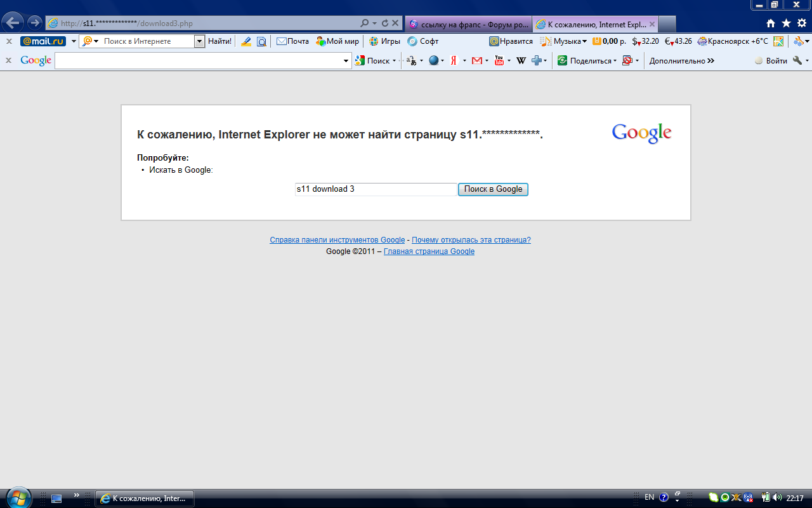Click the magnifier search icon in address bar
Viewport: 812px width, 508px height.
(x=365, y=23)
